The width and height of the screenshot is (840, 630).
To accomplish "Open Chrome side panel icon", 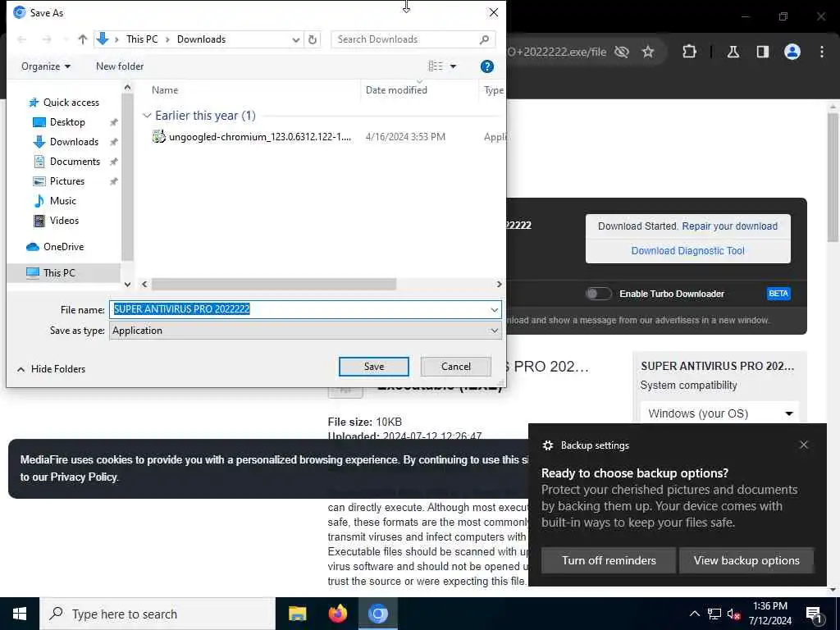I will (763, 52).
